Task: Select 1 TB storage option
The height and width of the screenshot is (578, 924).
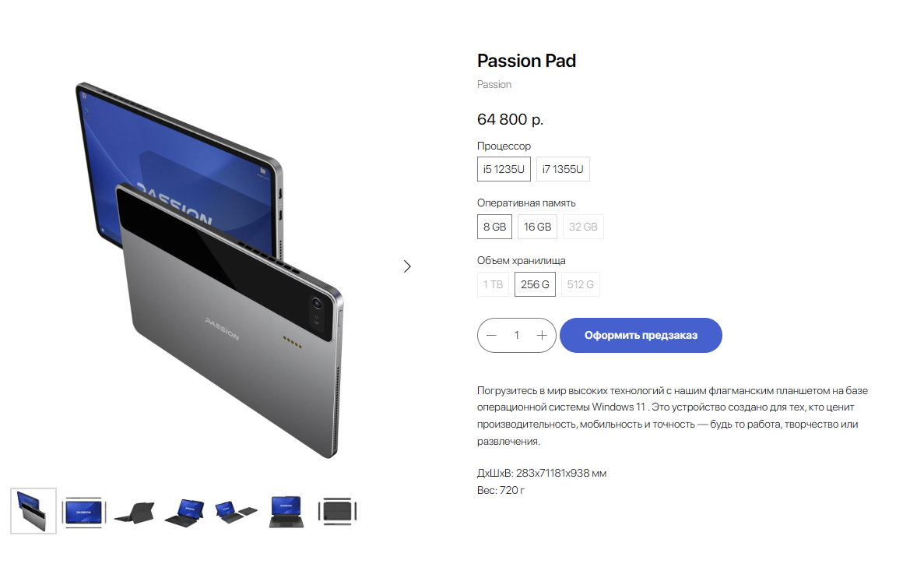Action: click(494, 285)
